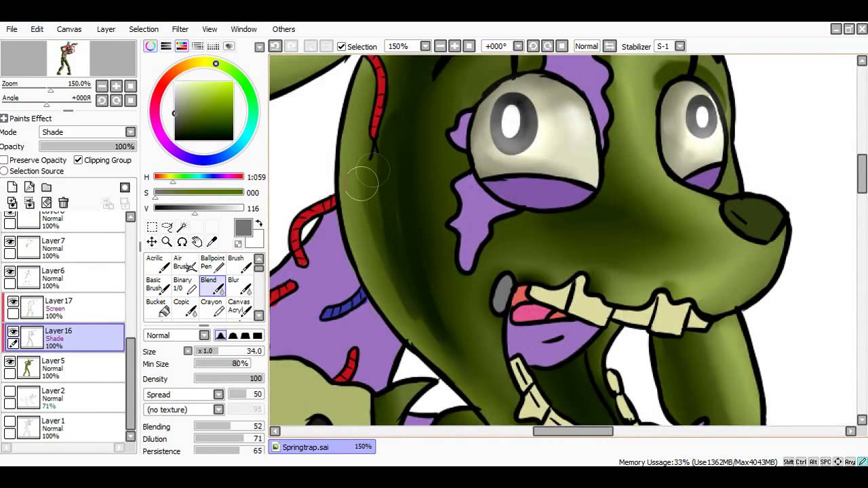Image resolution: width=868 pixels, height=488 pixels.
Task: Open the Canvas menu
Action: (69, 29)
